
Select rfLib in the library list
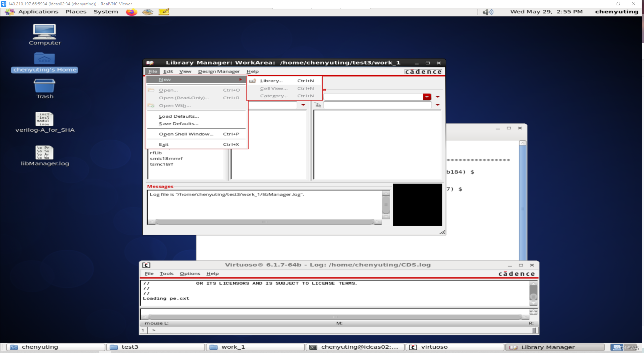pyautogui.click(x=156, y=153)
